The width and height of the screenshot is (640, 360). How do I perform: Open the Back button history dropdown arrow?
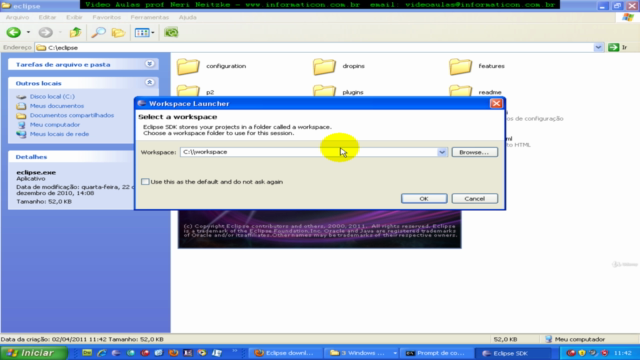(28, 32)
